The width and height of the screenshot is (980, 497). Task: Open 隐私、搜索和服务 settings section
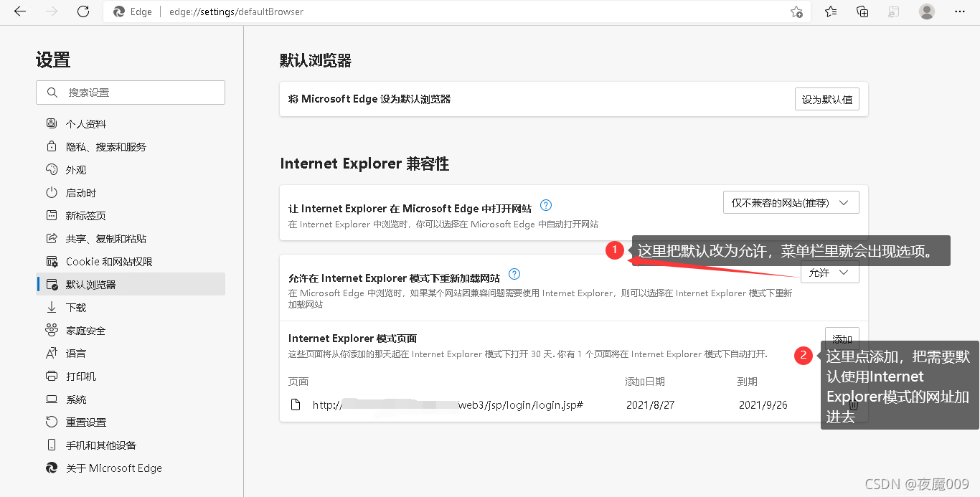pos(131,147)
